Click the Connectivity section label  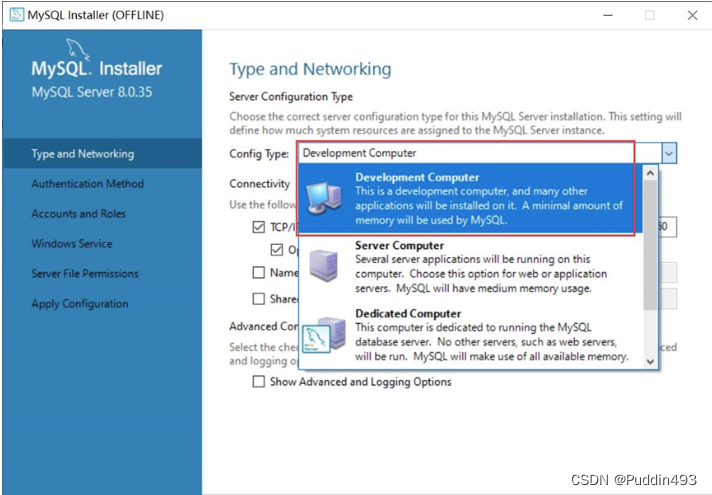[260, 183]
